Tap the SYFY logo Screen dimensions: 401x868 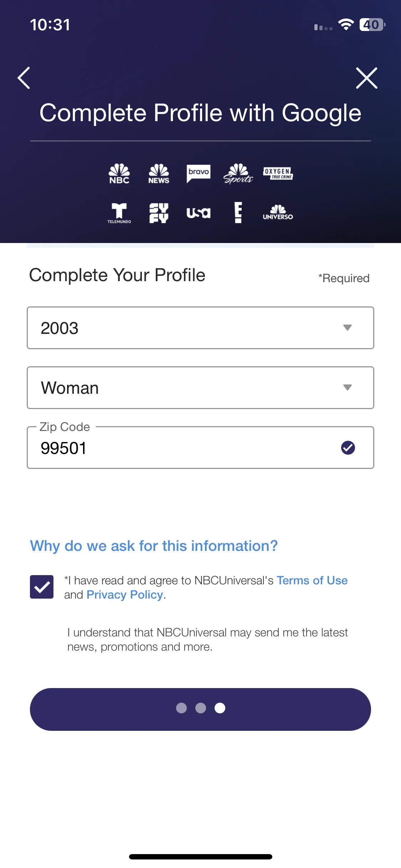159,213
